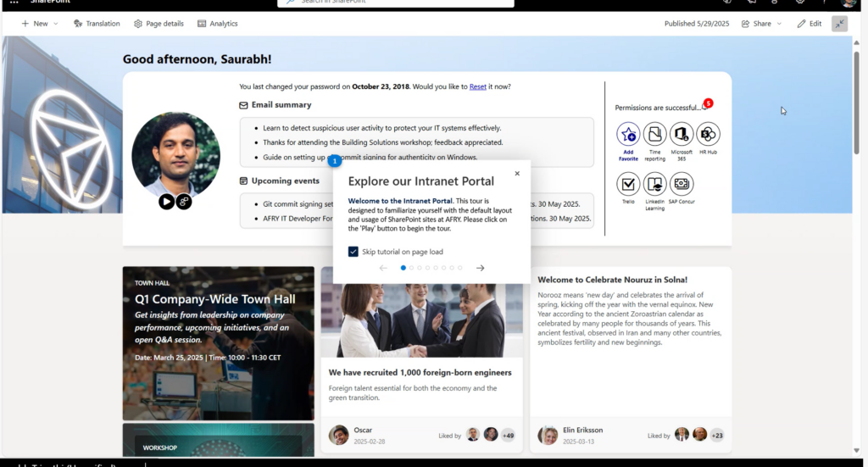Screen dimensions: 868x467
Task: Open the HR Hub shortcut icon
Action: pos(708,134)
